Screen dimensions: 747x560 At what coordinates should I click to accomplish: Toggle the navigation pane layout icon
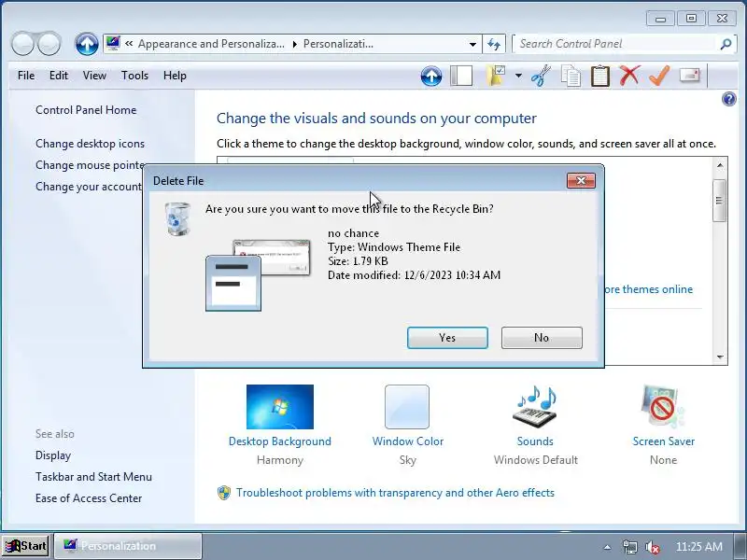click(x=461, y=76)
